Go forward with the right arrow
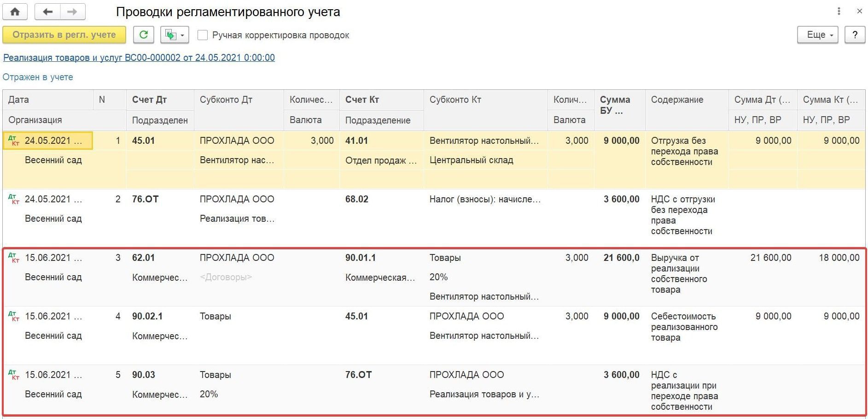 pyautogui.click(x=72, y=12)
